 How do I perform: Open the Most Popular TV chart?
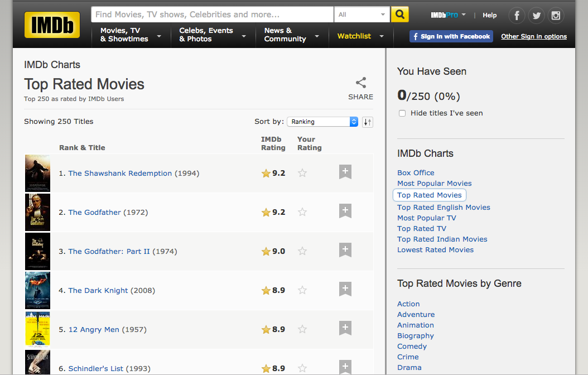pyautogui.click(x=427, y=218)
